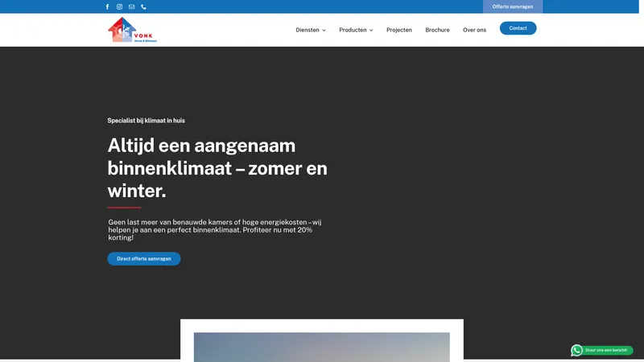Open the Brochure menu item
The width and height of the screenshot is (644, 362).
(x=437, y=30)
